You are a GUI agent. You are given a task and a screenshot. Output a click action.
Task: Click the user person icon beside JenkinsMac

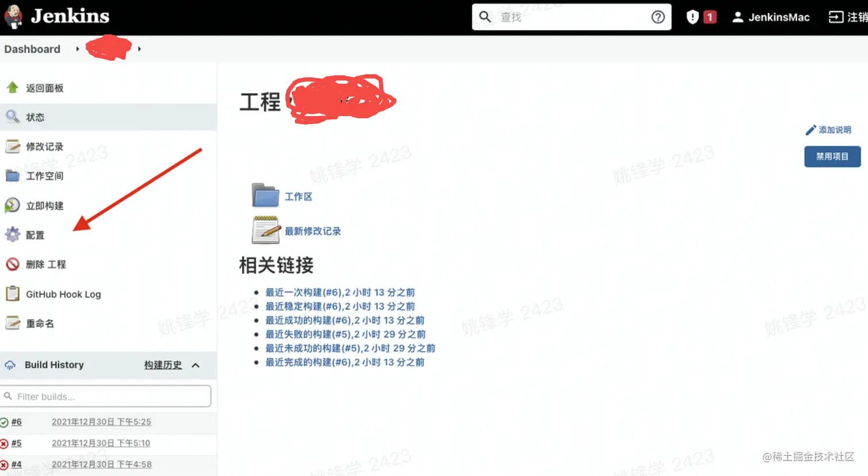click(738, 17)
